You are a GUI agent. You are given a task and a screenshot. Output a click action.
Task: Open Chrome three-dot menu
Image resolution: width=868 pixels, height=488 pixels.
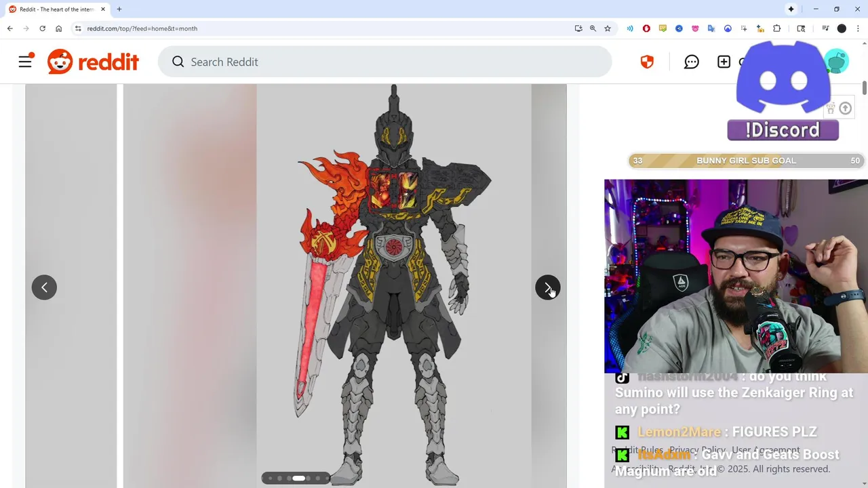point(858,28)
